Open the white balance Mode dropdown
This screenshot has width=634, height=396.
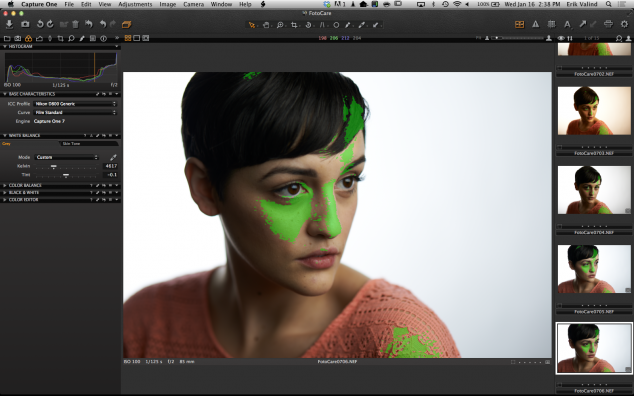[x=67, y=157]
